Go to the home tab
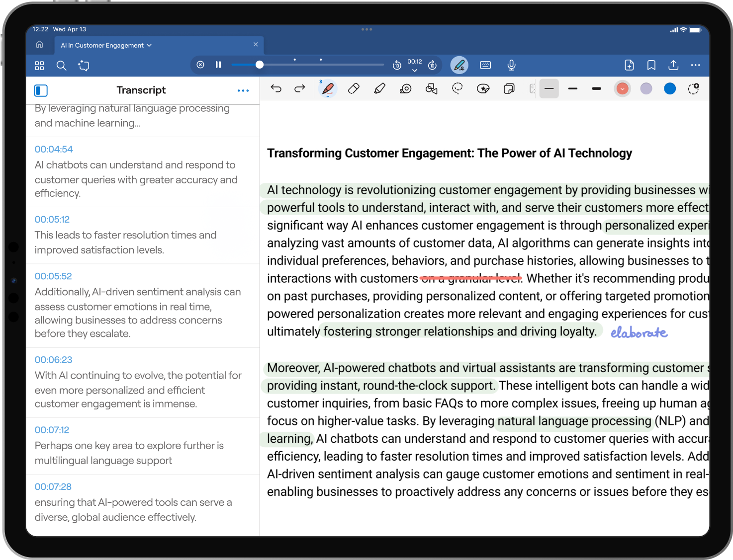The width and height of the screenshot is (733, 560). pos(39,45)
